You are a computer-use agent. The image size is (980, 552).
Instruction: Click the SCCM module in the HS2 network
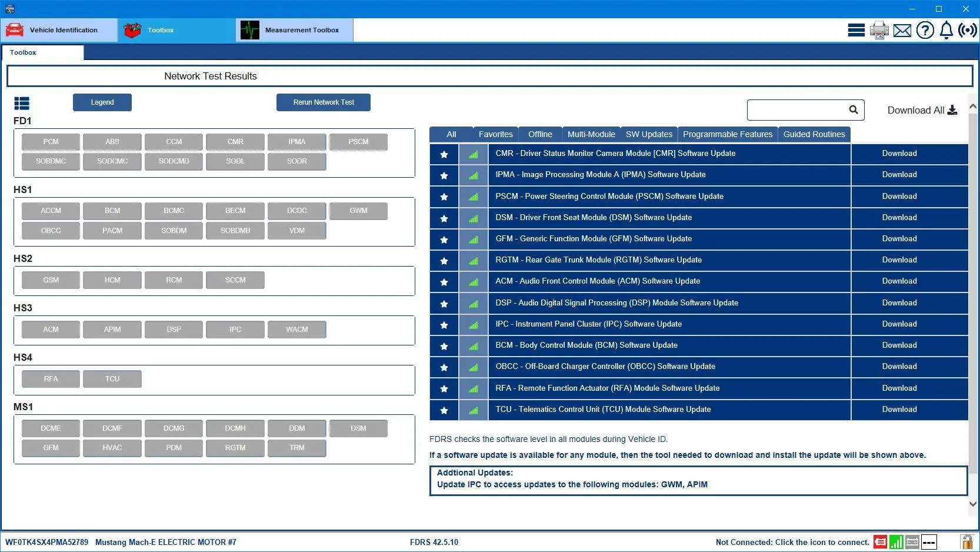pyautogui.click(x=235, y=280)
